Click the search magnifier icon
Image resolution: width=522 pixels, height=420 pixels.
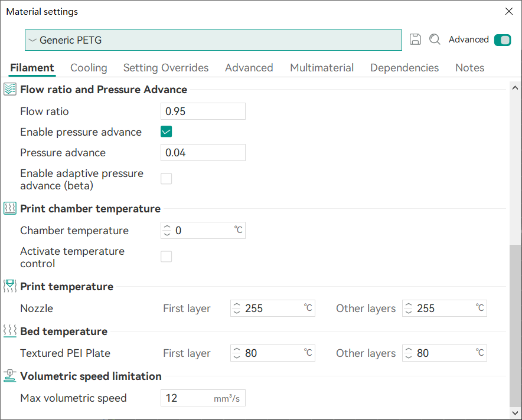(435, 40)
